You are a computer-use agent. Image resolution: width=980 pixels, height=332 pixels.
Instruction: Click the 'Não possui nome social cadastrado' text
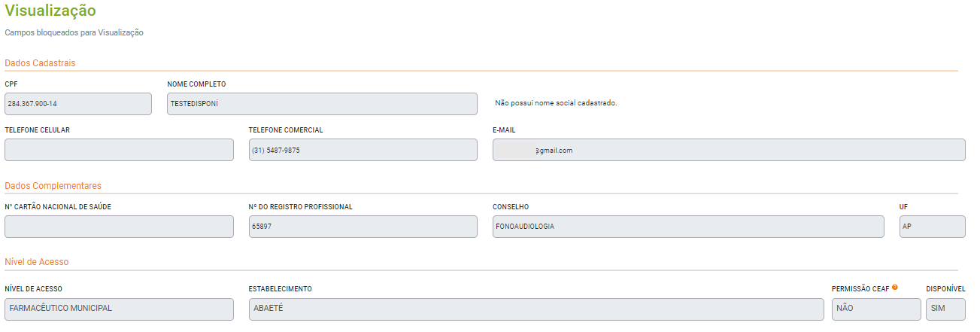tap(556, 103)
